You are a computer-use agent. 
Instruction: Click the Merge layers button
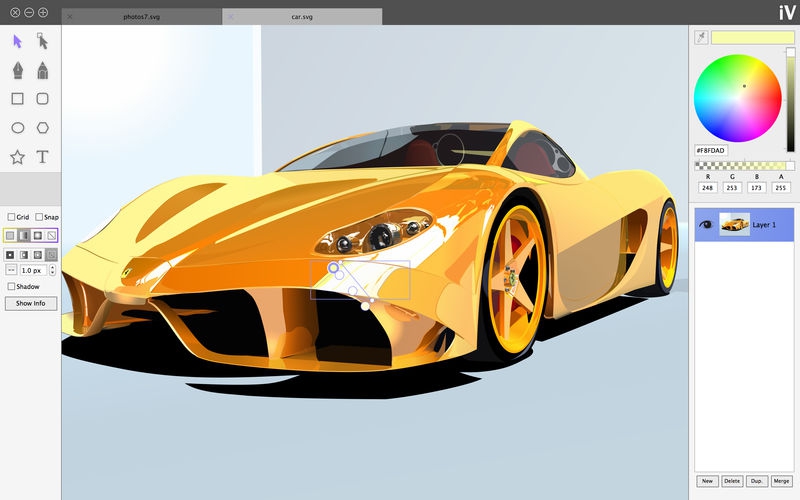[781, 481]
